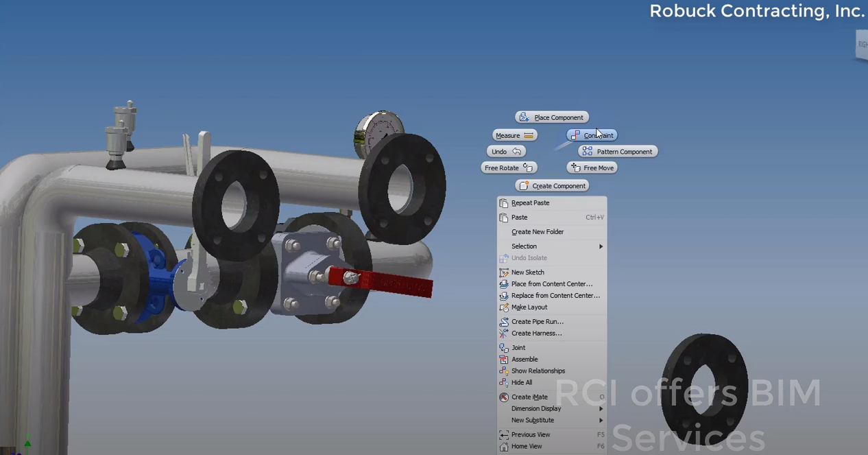Choose Free Move in marking menu

click(x=592, y=167)
